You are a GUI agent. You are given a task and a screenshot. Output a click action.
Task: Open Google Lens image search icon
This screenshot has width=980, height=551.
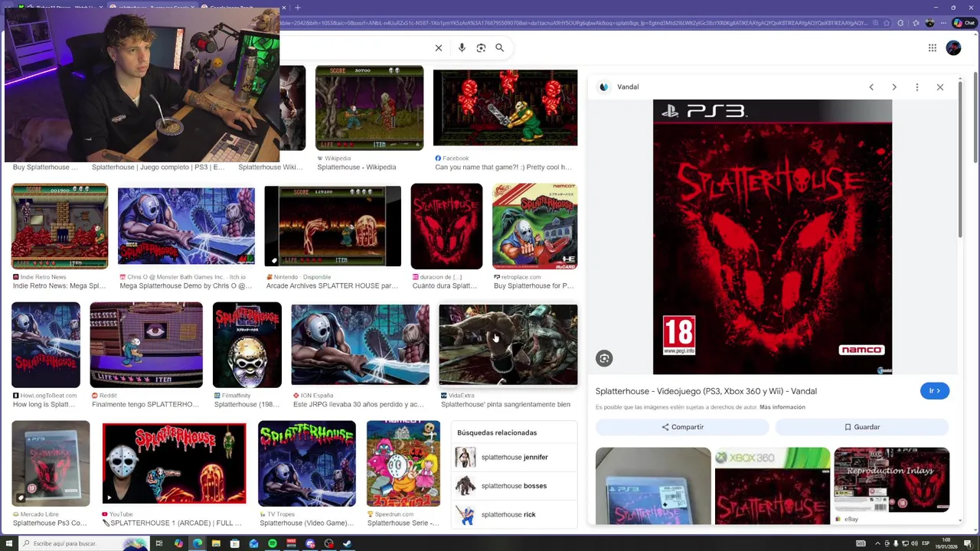[481, 47]
